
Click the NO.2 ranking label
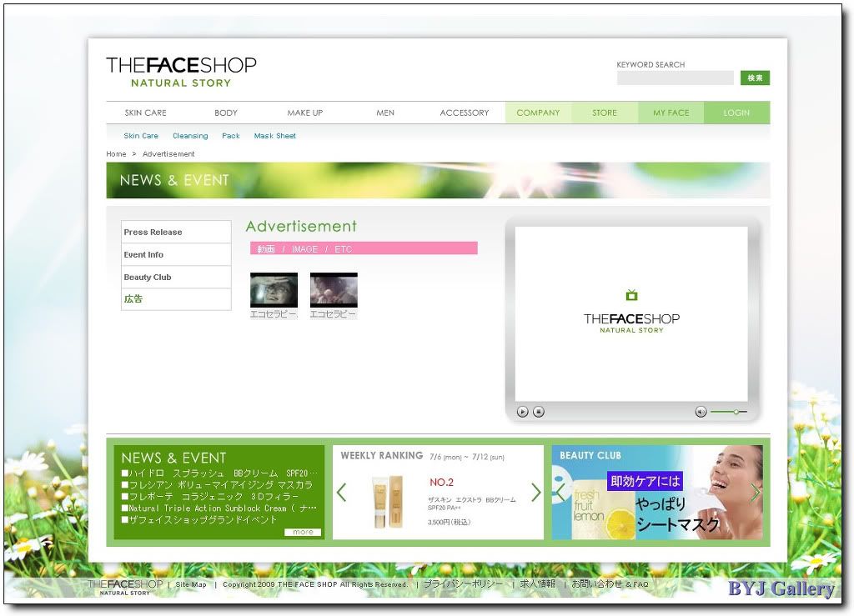pos(441,482)
